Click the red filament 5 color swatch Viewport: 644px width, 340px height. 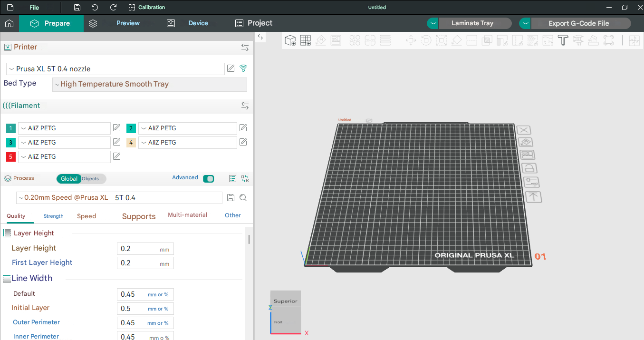point(11,156)
